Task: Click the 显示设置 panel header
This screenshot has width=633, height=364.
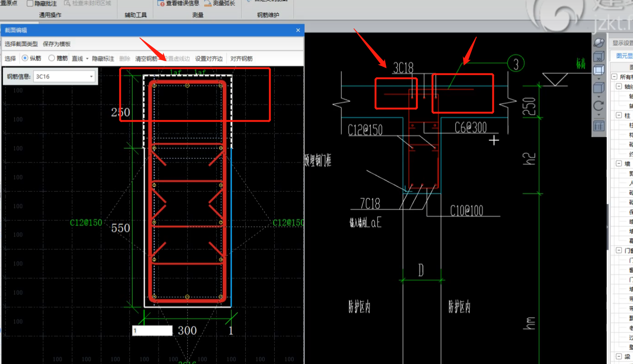Action: (622, 43)
